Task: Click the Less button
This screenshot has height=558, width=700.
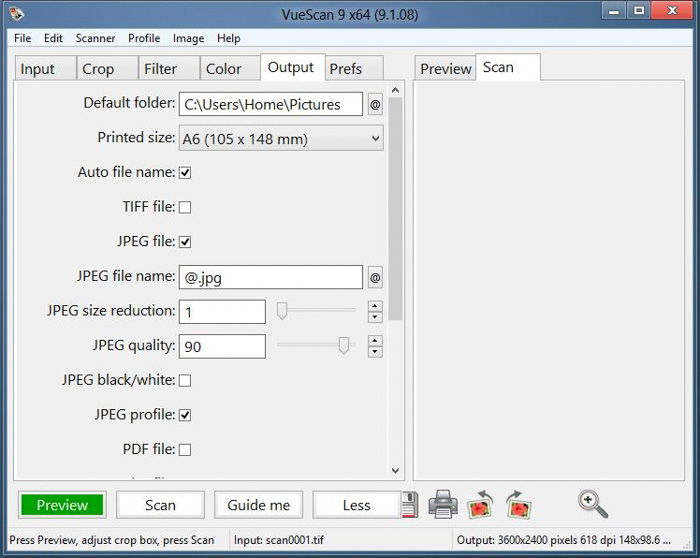Action: pos(357,505)
